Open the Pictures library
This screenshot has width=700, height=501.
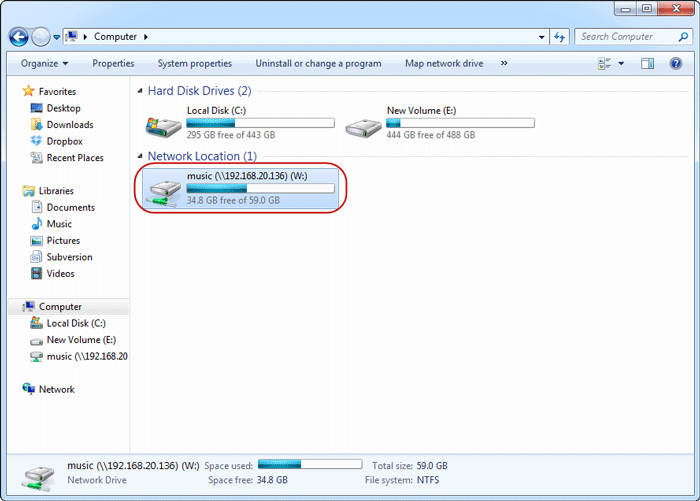click(63, 240)
